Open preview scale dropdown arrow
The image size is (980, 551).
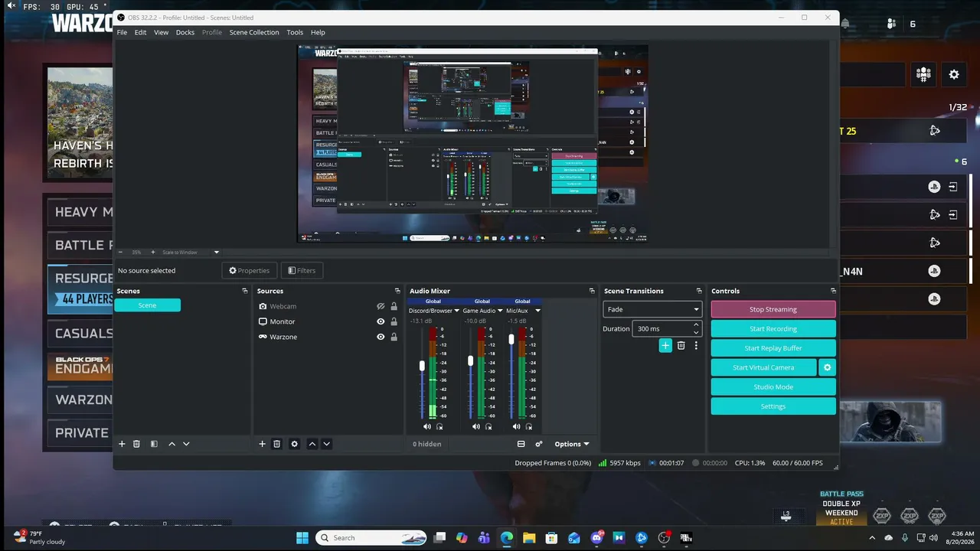[216, 252]
